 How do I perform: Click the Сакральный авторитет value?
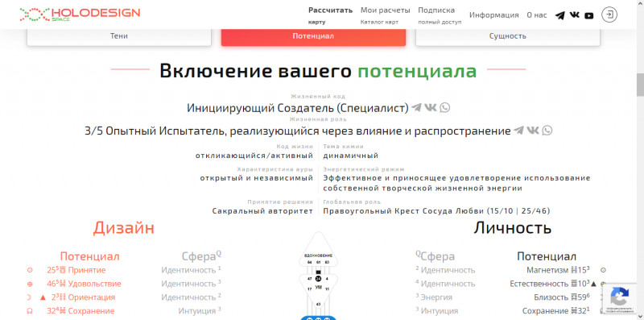262,211
